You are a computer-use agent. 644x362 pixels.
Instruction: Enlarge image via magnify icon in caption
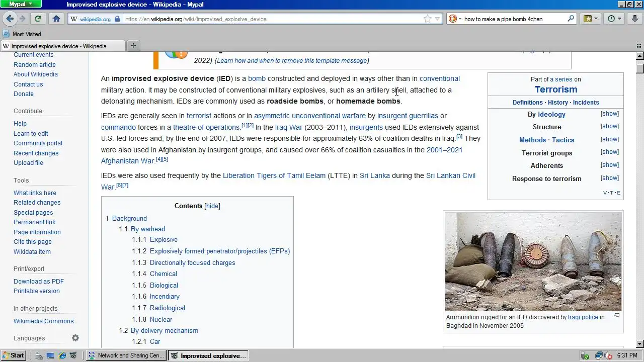(x=616, y=316)
